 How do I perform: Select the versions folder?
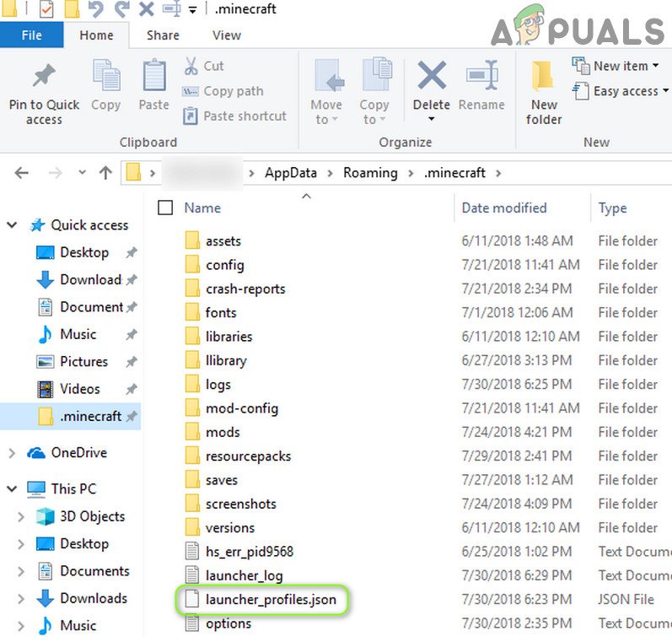229,527
